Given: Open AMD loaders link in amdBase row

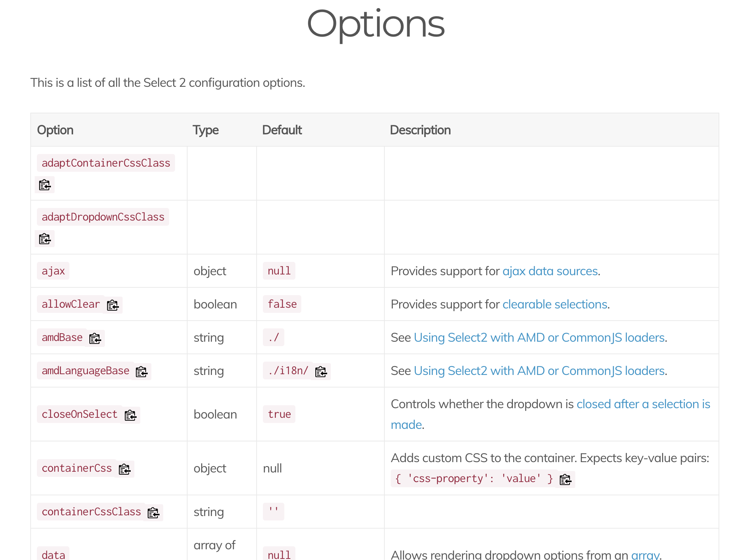Looking at the screenshot, I should pyautogui.click(x=539, y=338).
